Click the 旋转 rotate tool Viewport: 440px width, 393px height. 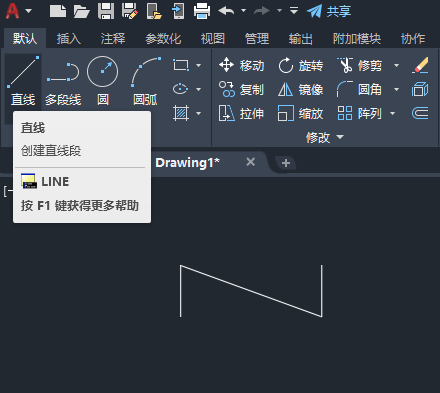pyautogui.click(x=300, y=65)
